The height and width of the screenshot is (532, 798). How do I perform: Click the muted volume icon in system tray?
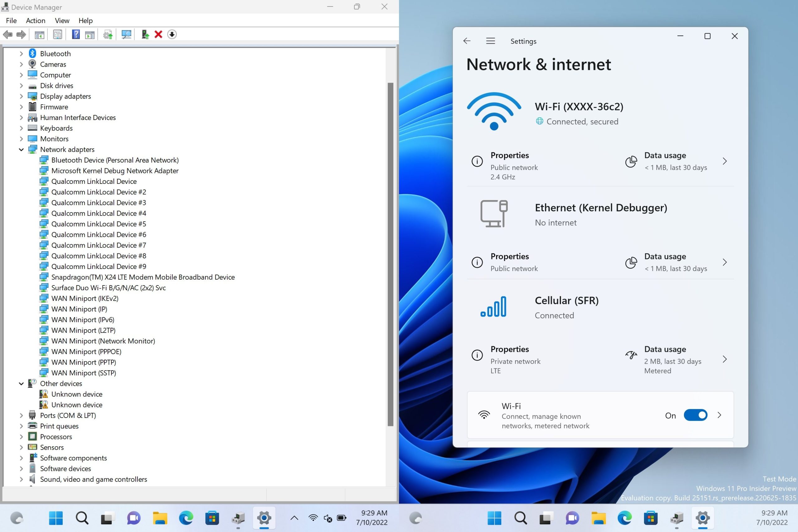(x=328, y=518)
